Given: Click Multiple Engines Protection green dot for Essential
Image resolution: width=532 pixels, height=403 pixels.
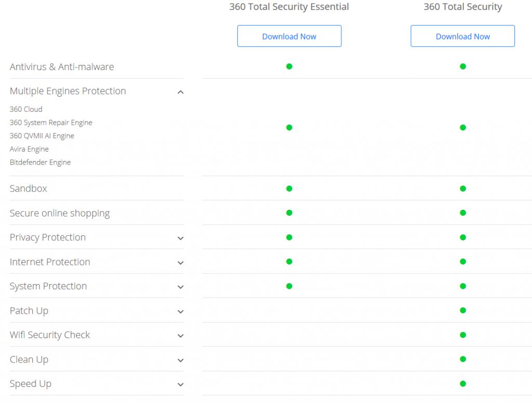Looking at the screenshot, I should coord(289,127).
